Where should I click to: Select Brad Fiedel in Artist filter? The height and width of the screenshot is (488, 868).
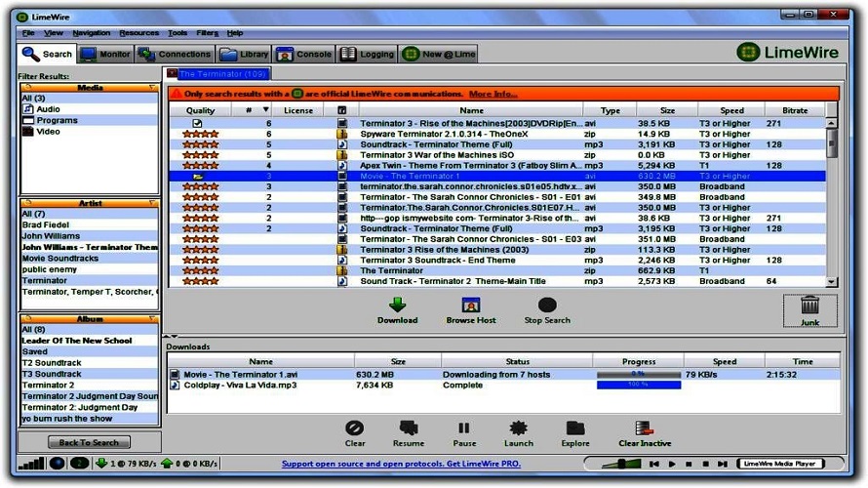tap(89, 224)
